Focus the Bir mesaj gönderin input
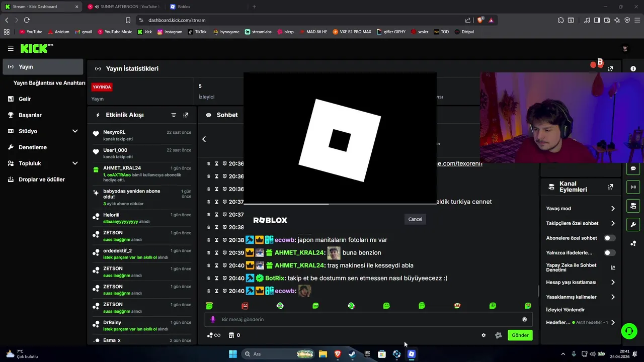The width and height of the screenshot is (644, 362). coord(368,319)
